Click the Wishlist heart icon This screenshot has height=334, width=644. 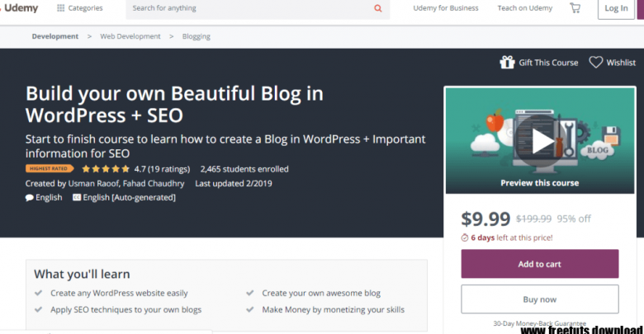point(595,62)
